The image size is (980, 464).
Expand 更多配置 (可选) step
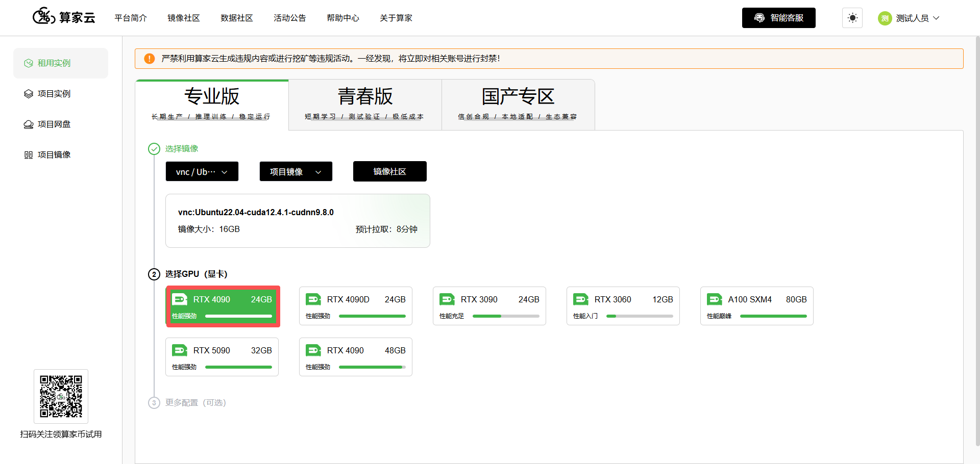[195, 403]
